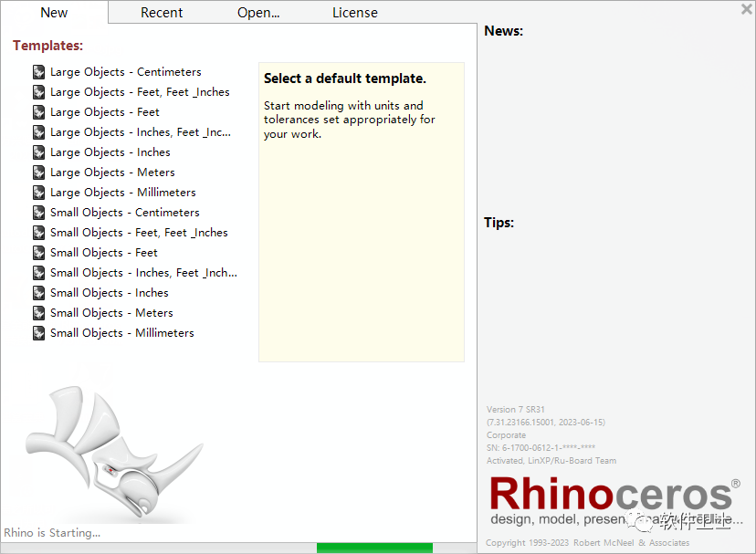Click the icon beside Small Objects - Centimeters
The height and width of the screenshot is (554, 756).
click(38, 213)
